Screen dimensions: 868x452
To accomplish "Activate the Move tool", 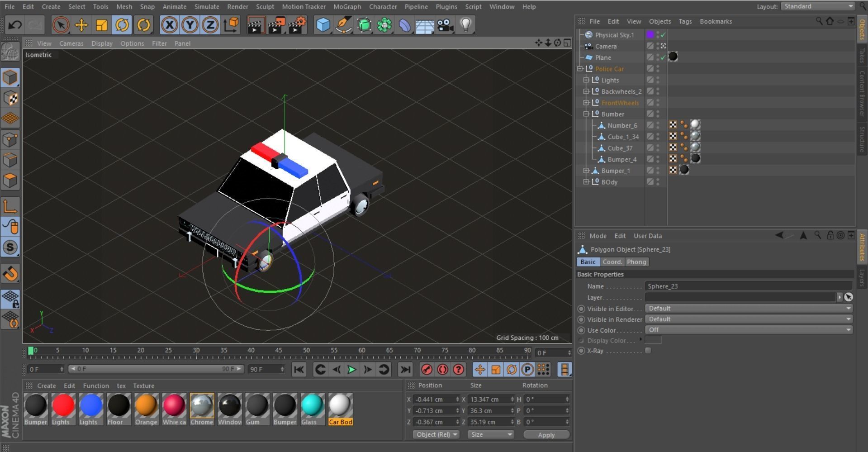I will tap(81, 25).
